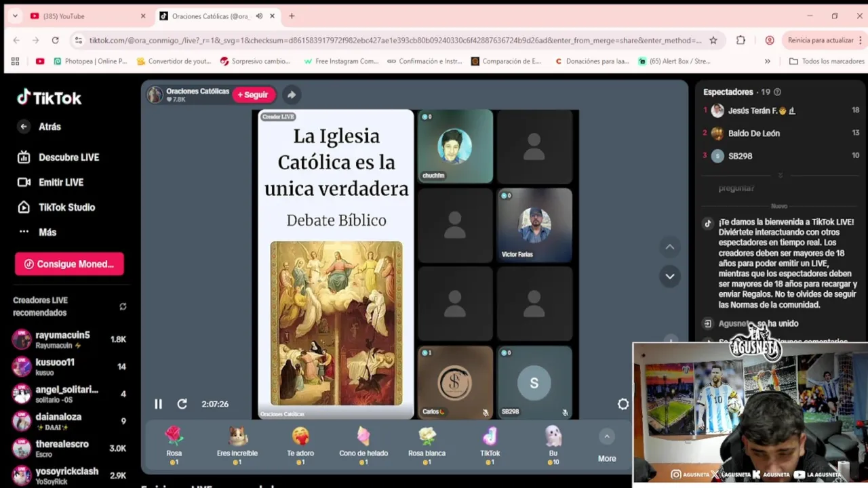868x488 pixels.
Task: Click the Consigue Monedas button
Action: (69, 264)
